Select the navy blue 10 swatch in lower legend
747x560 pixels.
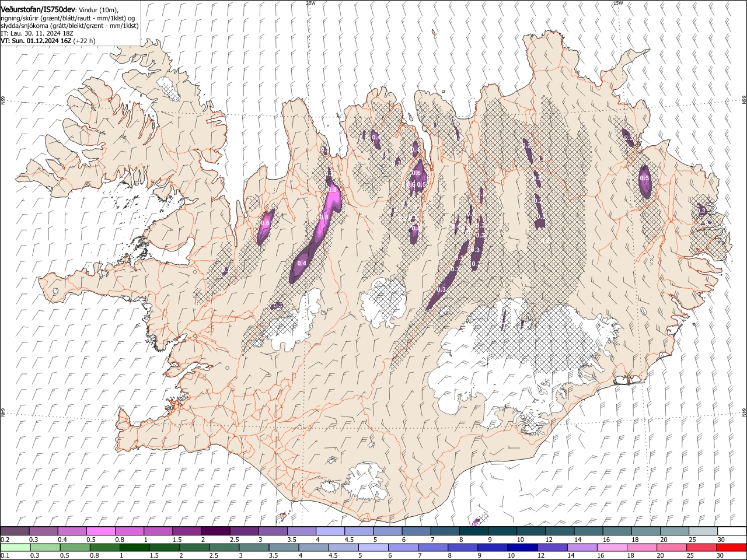coord(522,548)
